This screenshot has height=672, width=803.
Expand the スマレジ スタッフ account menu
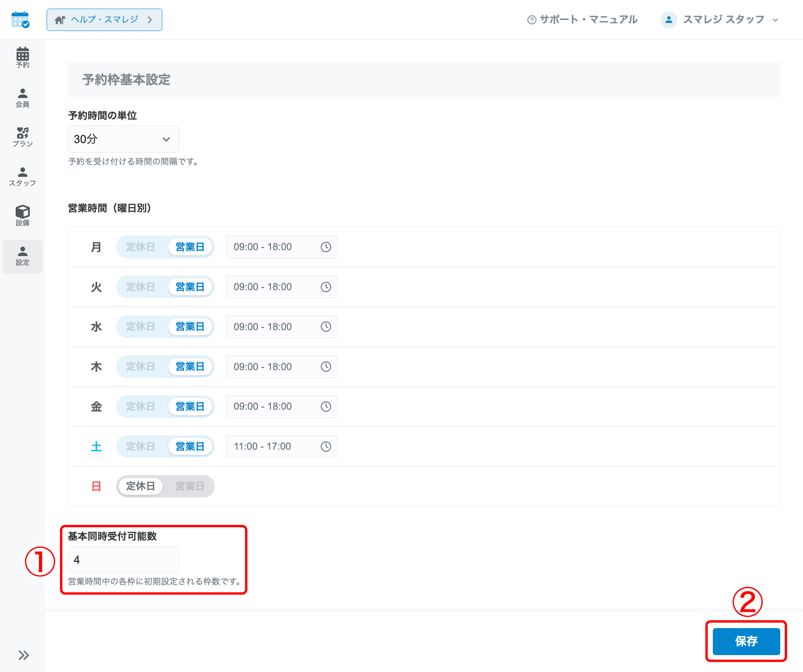[x=720, y=20]
